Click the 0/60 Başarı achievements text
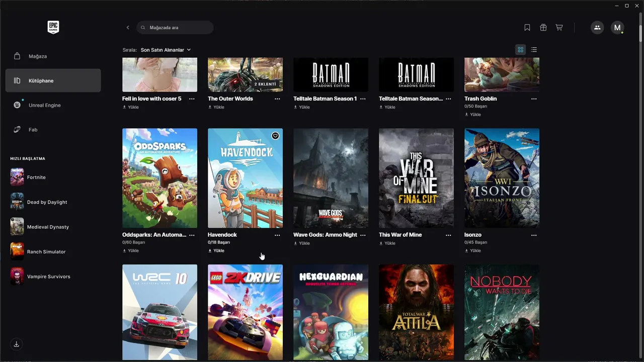 [134, 242]
